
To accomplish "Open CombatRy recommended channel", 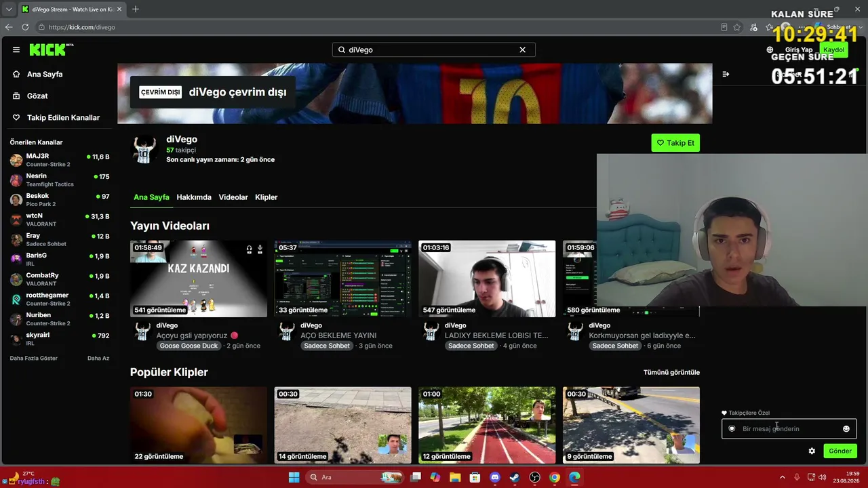I will coord(60,279).
